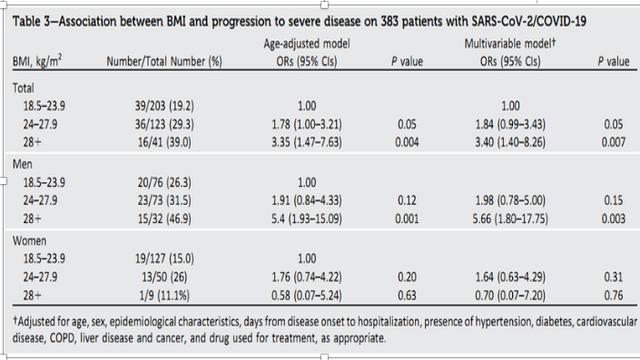This screenshot has height=360, width=640.
Task: Click the P value 0.76
Action: (613, 295)
